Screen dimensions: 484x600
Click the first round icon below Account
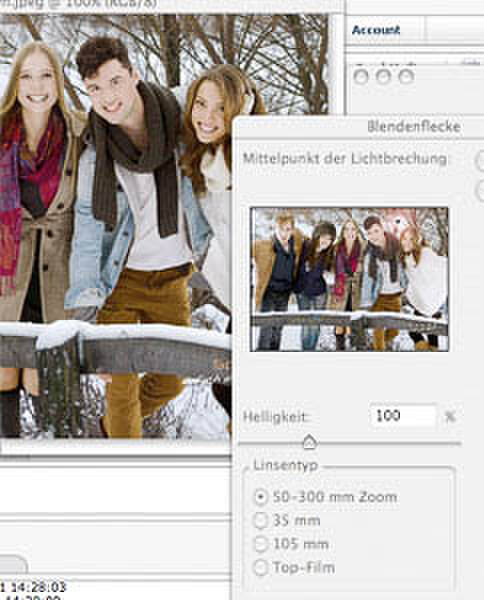coord(360,77)
